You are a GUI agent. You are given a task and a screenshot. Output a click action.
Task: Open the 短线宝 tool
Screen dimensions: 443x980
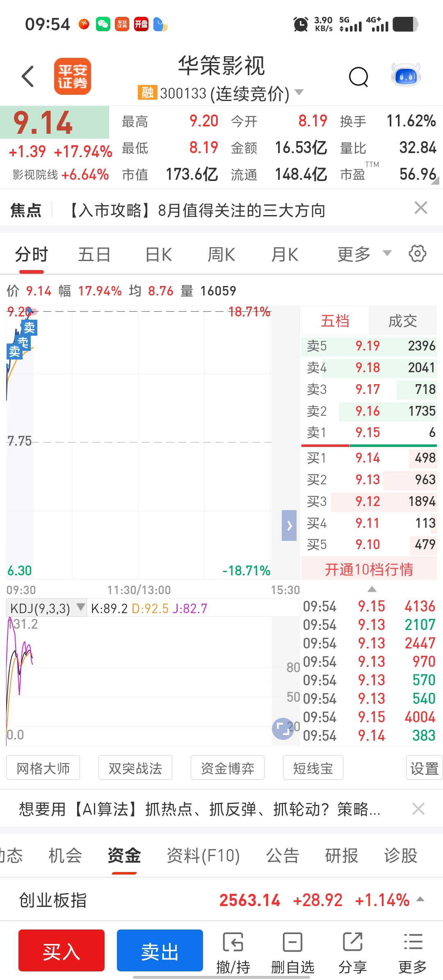point(313,767)
